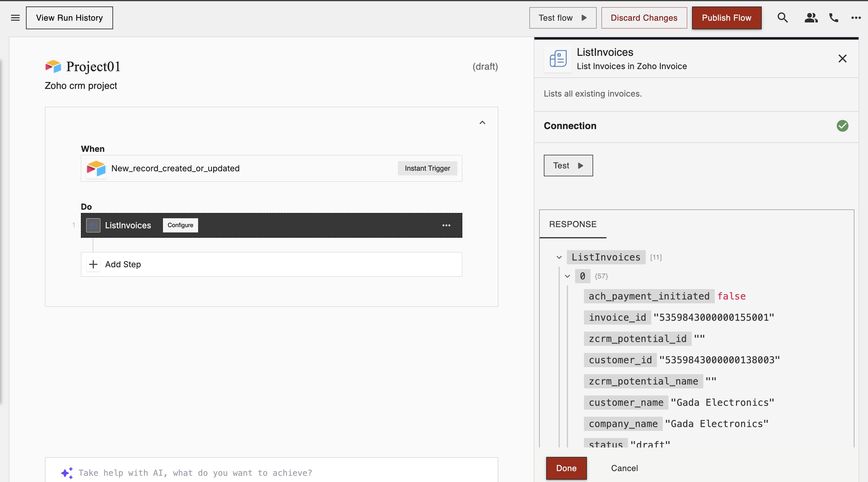
Task: Click the company_name key
Action: [x=623, y=423]
